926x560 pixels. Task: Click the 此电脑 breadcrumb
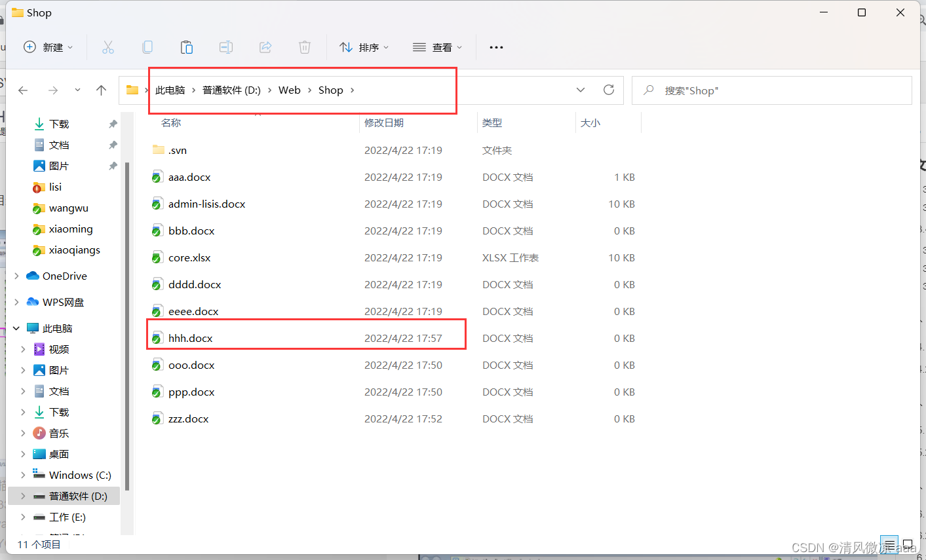pyautogui.click(x=170, y=90)
